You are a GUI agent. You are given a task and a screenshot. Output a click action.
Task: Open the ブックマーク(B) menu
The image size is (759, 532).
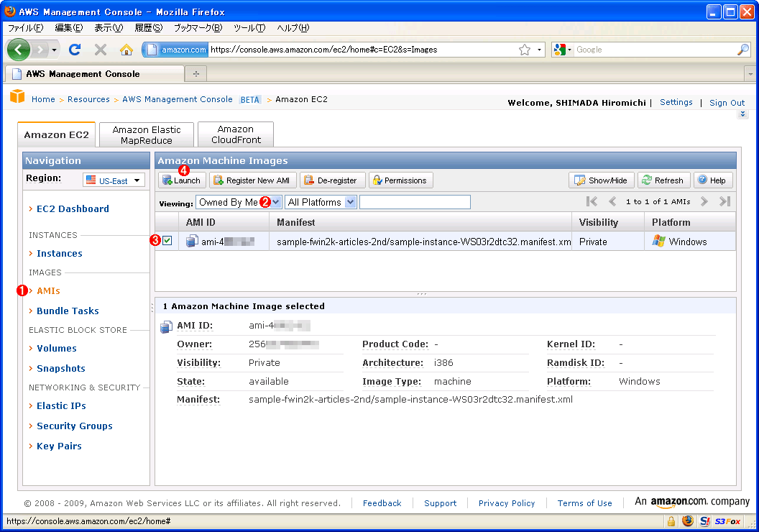pyautogui.click(x=198, y=28)
